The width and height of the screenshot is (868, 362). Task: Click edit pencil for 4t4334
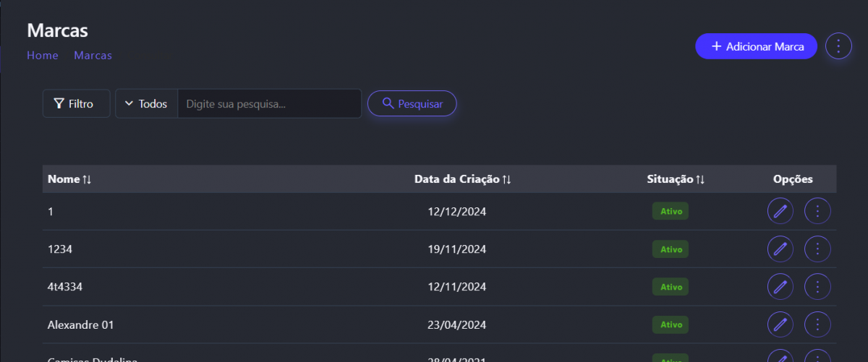(780, 287)
